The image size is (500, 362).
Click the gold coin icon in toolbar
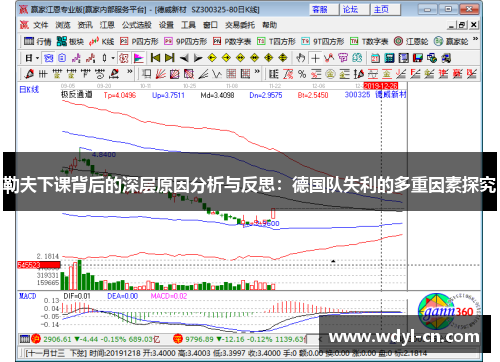point(330,74)
